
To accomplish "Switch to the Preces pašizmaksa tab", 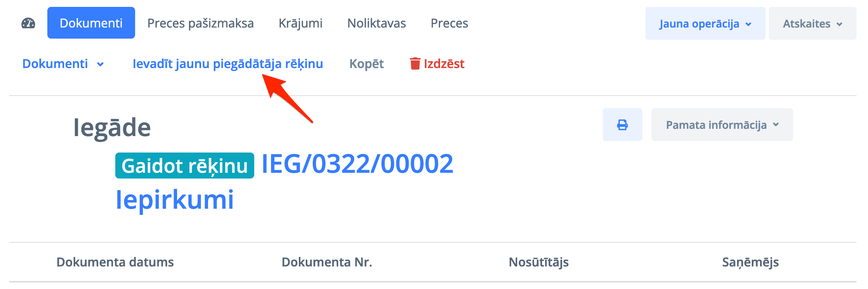I will pyautogui.click(x=200, y=23).
